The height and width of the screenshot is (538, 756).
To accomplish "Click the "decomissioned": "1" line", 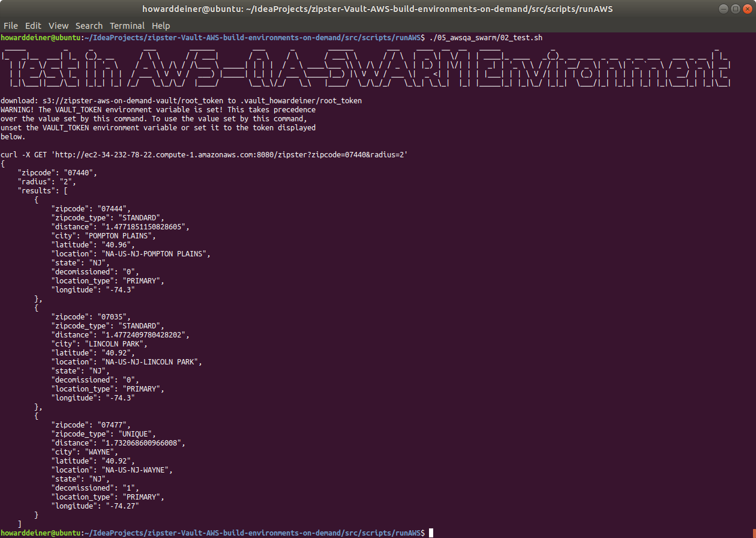I will 95,488.
